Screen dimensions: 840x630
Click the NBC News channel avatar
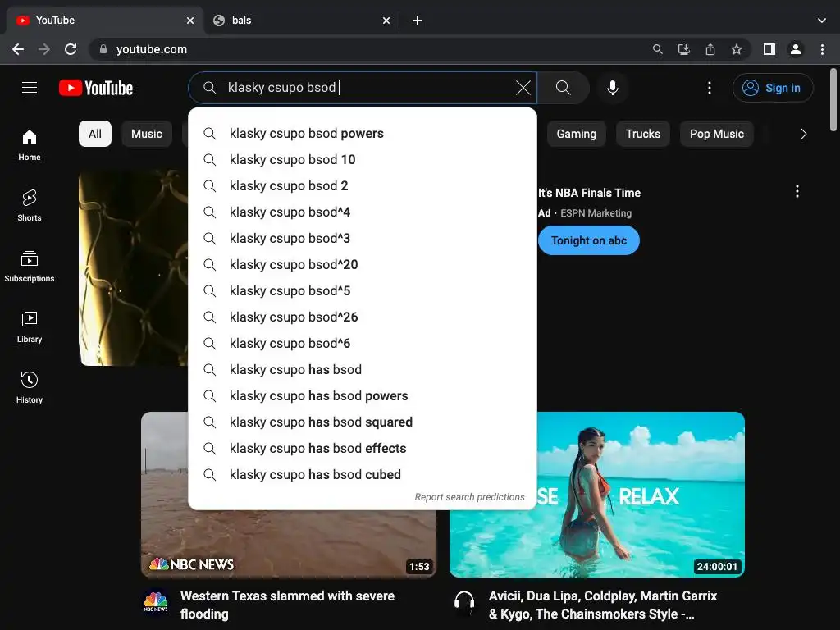(156, 603)
